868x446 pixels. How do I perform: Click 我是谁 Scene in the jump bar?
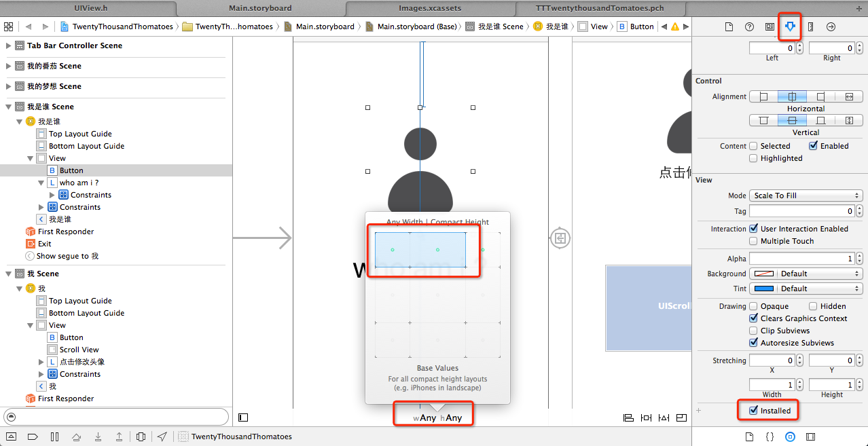494,26
